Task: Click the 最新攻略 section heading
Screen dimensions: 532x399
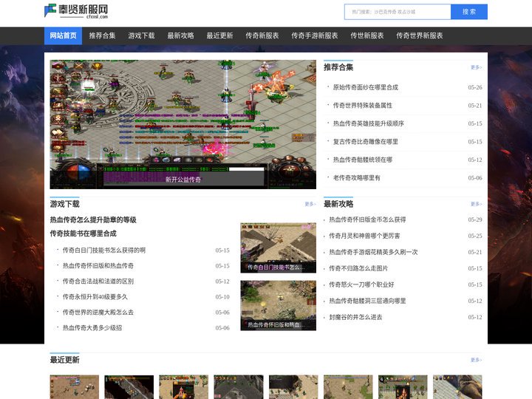Action: [x=338, y=204]
